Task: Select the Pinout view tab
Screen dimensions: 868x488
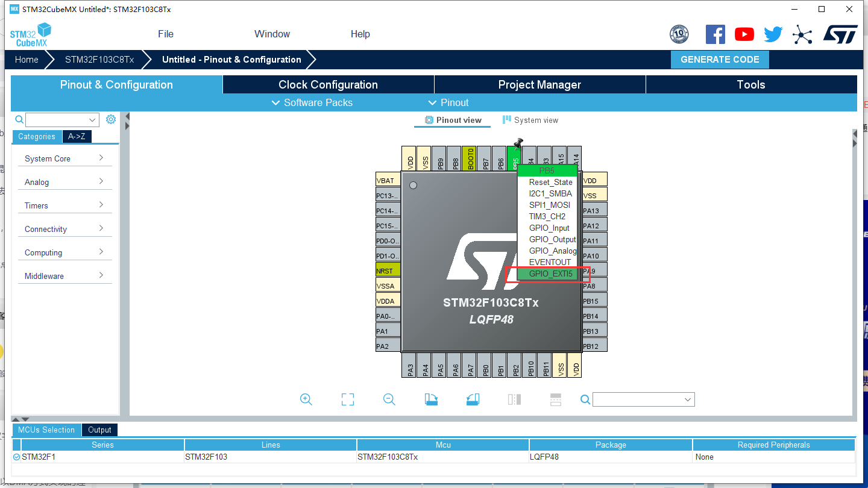Action: point(453,120)
